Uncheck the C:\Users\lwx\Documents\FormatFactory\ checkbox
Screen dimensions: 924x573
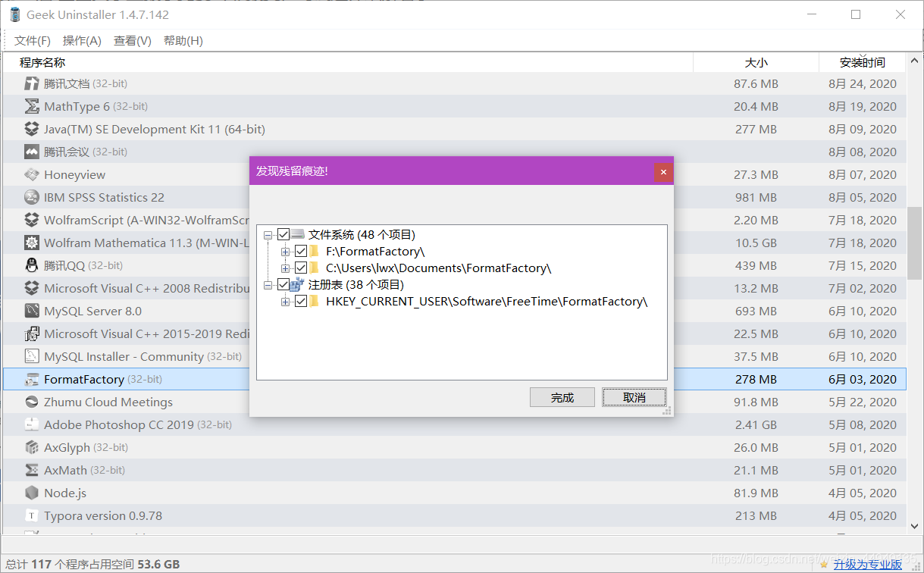pos(301,268)
